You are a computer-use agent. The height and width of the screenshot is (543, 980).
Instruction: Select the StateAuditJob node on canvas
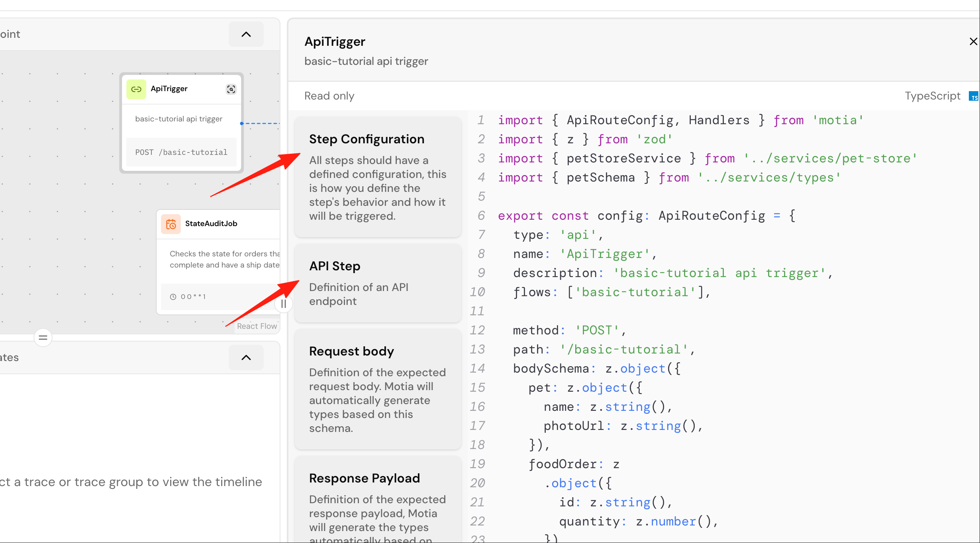(x=218, y=262)
